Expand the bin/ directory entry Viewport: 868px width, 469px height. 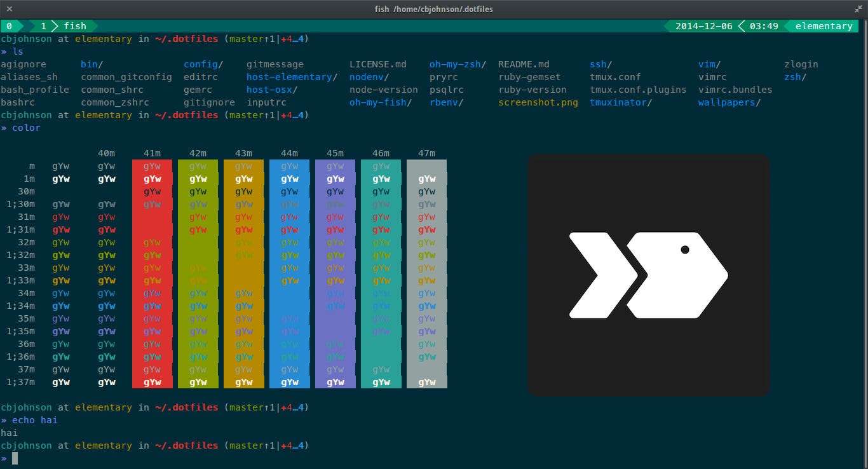coord(91,64)
